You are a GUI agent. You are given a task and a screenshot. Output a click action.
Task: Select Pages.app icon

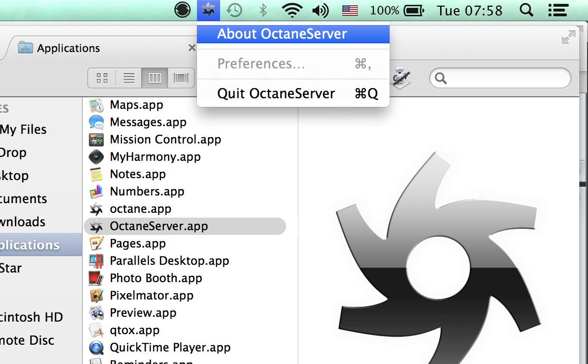(96, 244)
